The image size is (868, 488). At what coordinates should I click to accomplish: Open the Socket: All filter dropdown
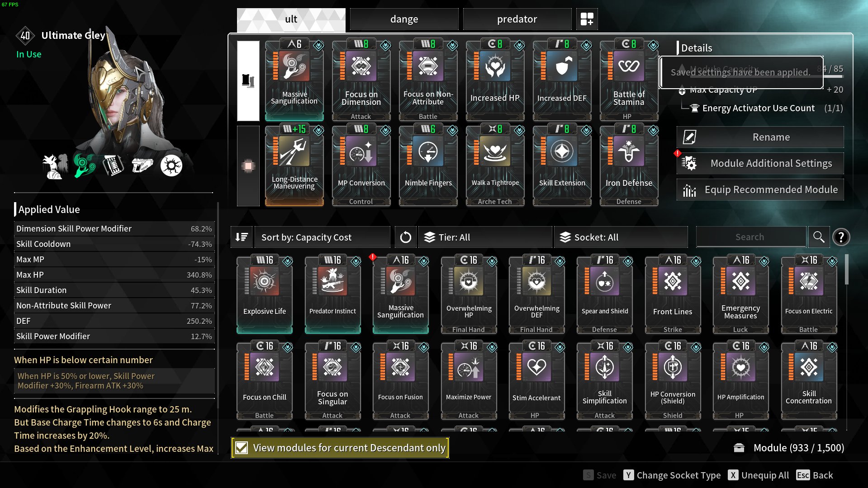[x=621, y=237]
